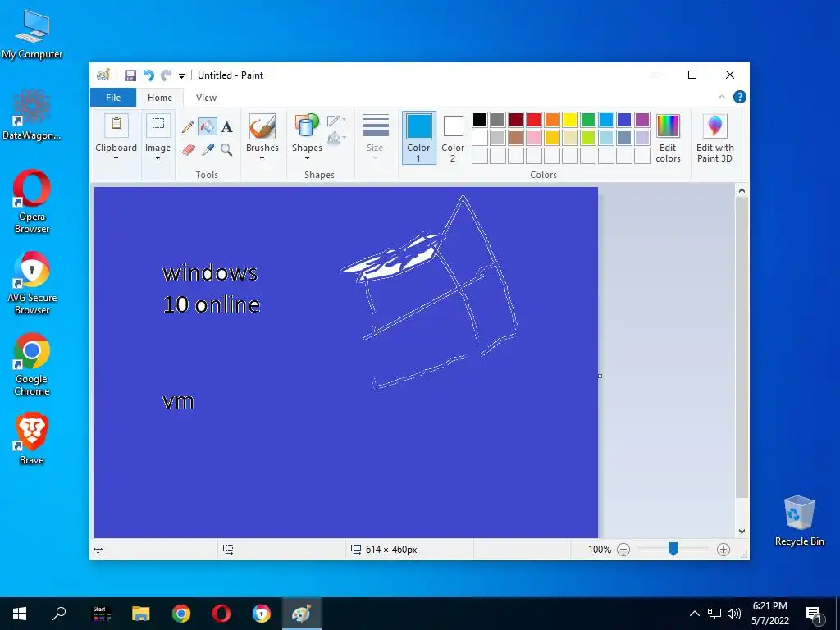
Task: Select the Text tool
Action: [227, 127]
